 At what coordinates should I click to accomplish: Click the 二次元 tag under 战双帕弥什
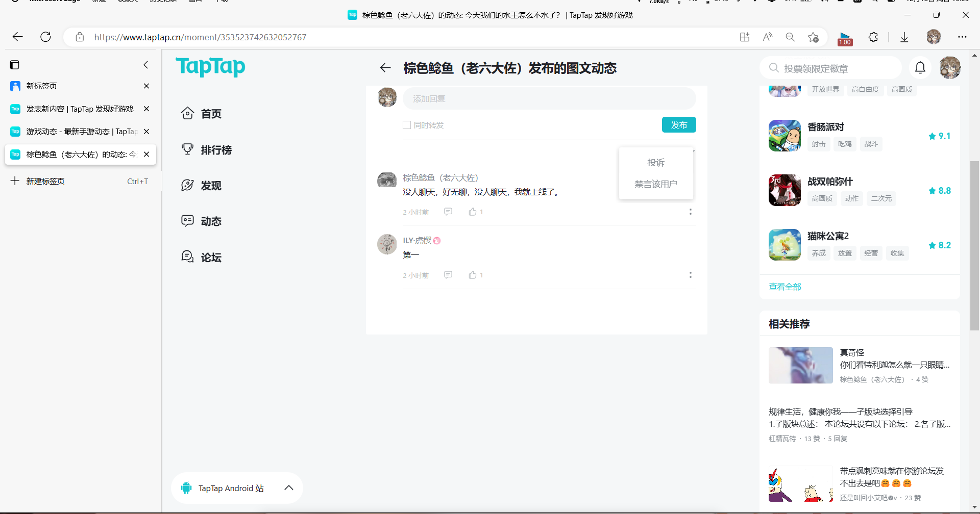(x=881, y=198)
